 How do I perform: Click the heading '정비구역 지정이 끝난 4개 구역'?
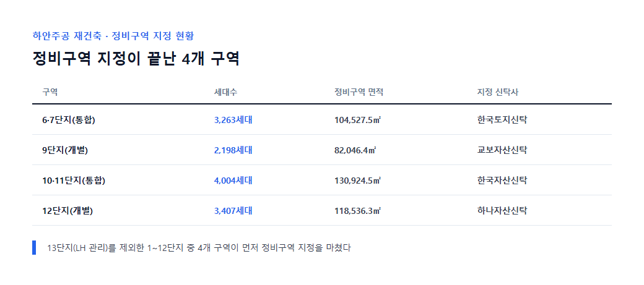point(136,59)
